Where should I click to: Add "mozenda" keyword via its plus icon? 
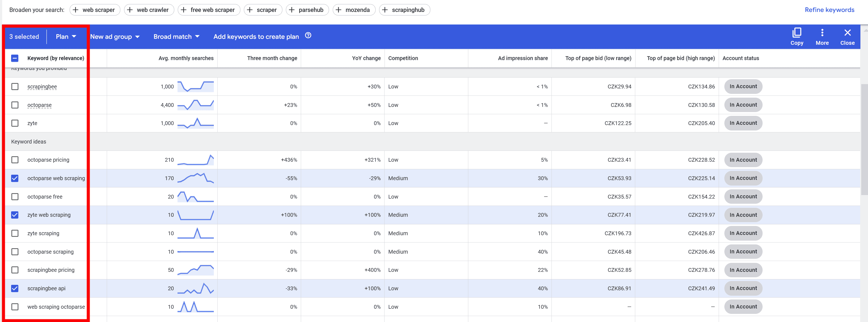(338, 10)
